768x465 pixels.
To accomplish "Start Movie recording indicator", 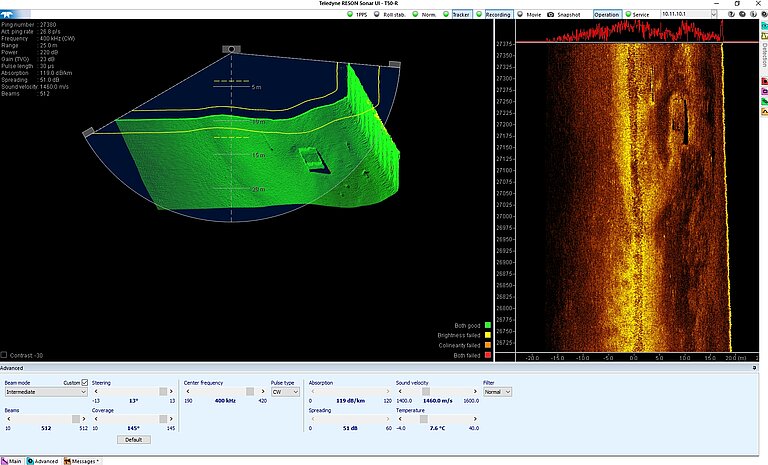I will point(528,15).
